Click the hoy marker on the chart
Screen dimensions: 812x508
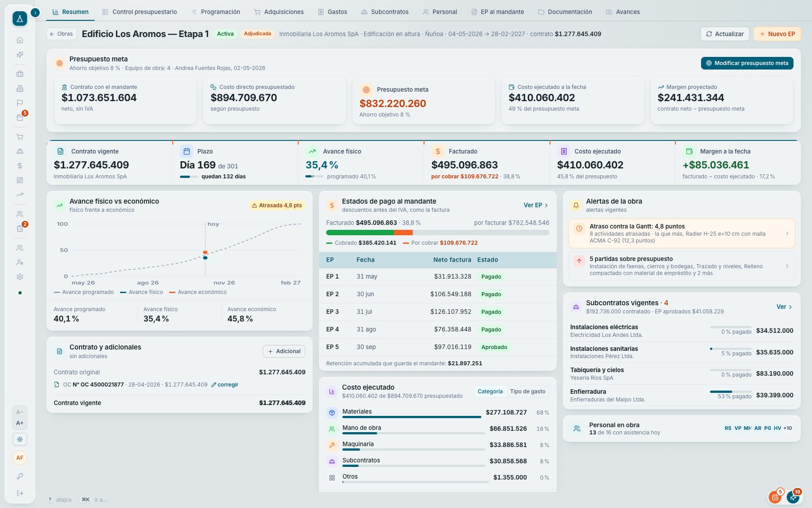point(213,224)
